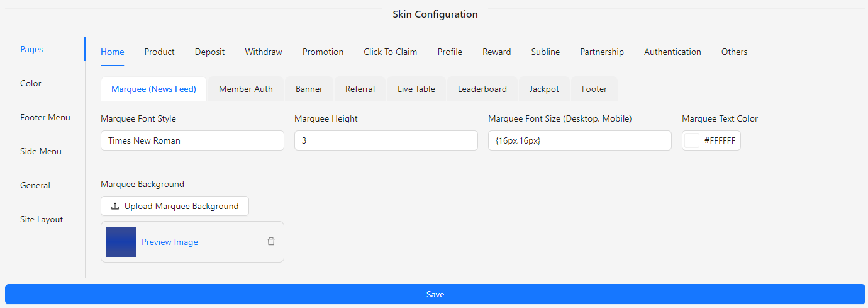Select Footer Menu in left sidebar

(x=45, y=117)
